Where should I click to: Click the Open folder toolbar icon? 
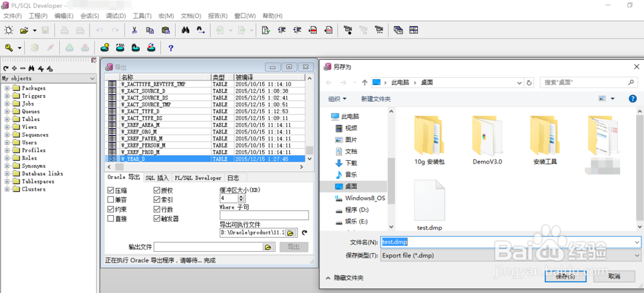click(24, 30)
